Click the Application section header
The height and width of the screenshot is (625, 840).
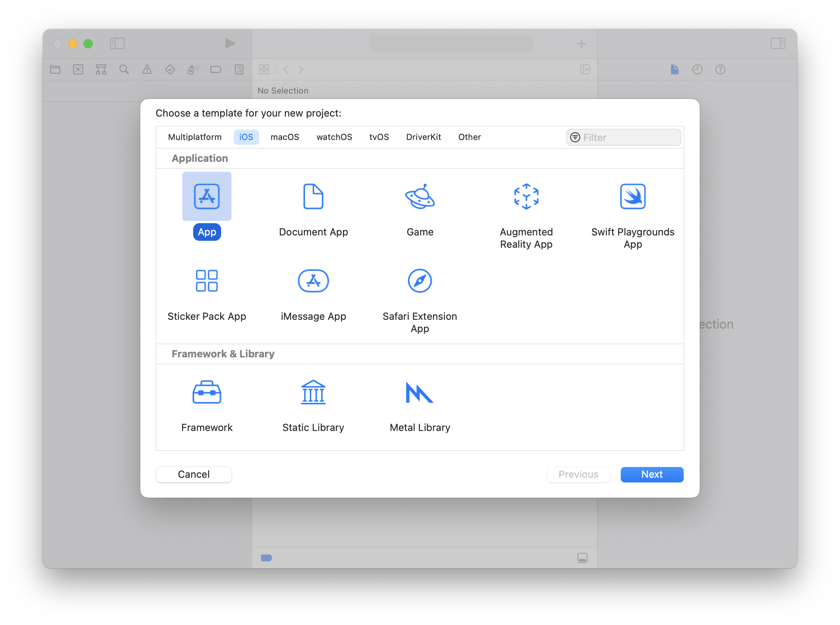pos(200,158)
